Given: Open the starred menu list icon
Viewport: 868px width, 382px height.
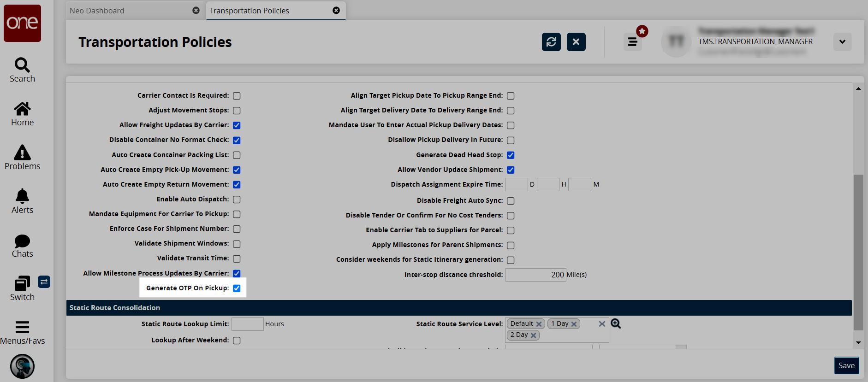Looking at the screenshot, I should tap(633, 42).
